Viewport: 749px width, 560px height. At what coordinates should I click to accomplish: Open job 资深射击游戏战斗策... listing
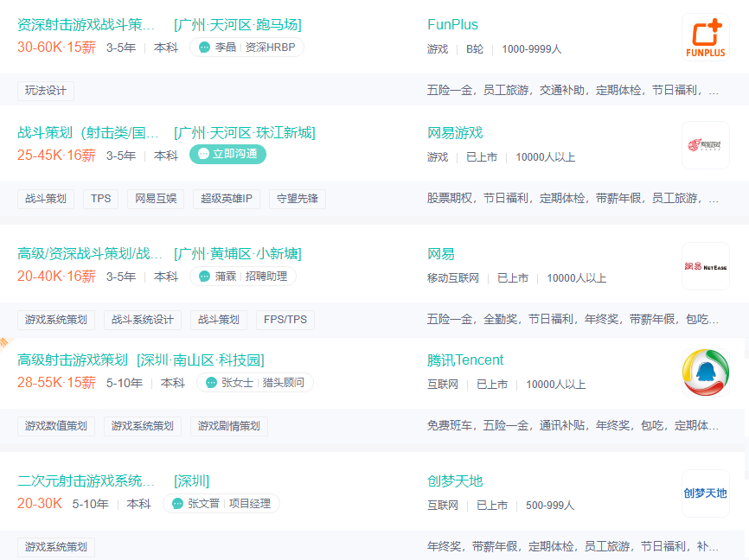tap(86, 25)
